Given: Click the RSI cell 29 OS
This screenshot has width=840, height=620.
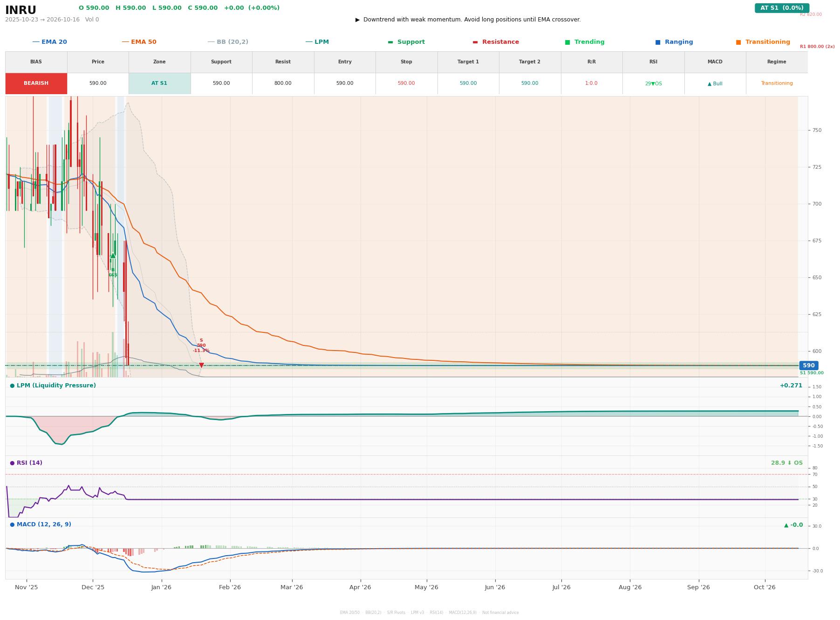Looking at the screenshot, I should point(653,83).
